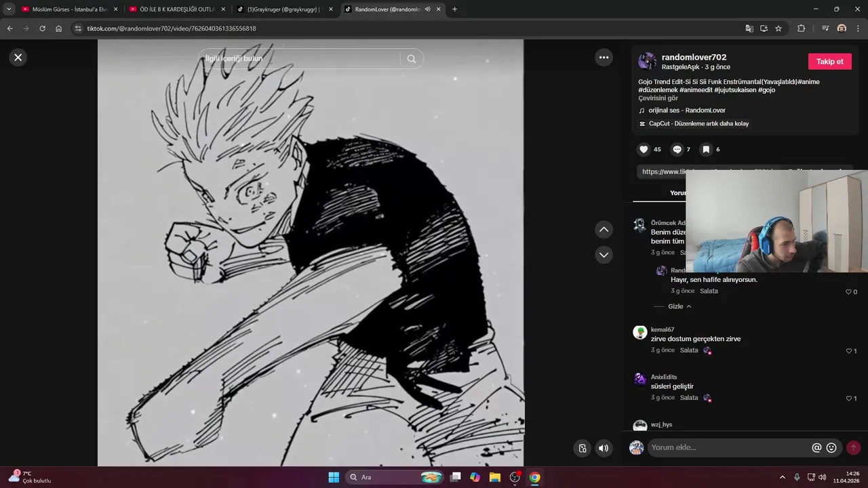Open comments via speech bubble icon

point(677,149)
